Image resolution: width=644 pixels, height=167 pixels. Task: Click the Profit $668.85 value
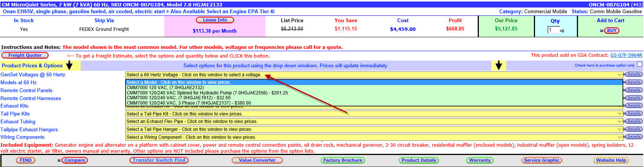[455, 29]
